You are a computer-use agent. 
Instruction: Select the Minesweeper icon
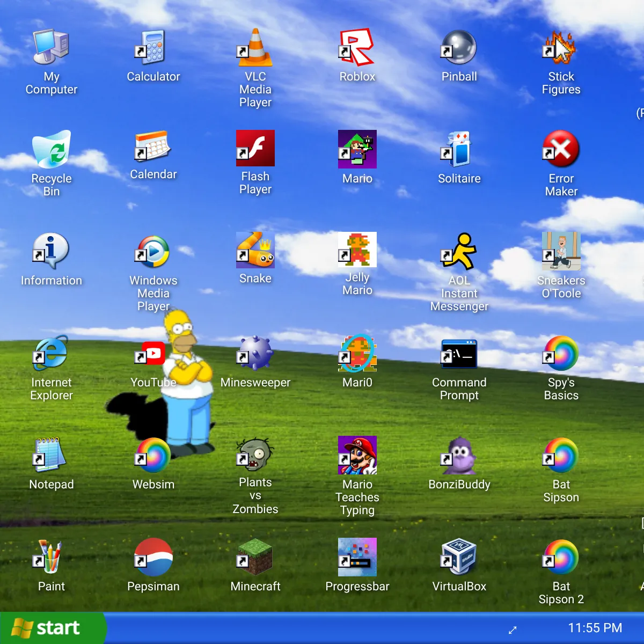(255, 353)
